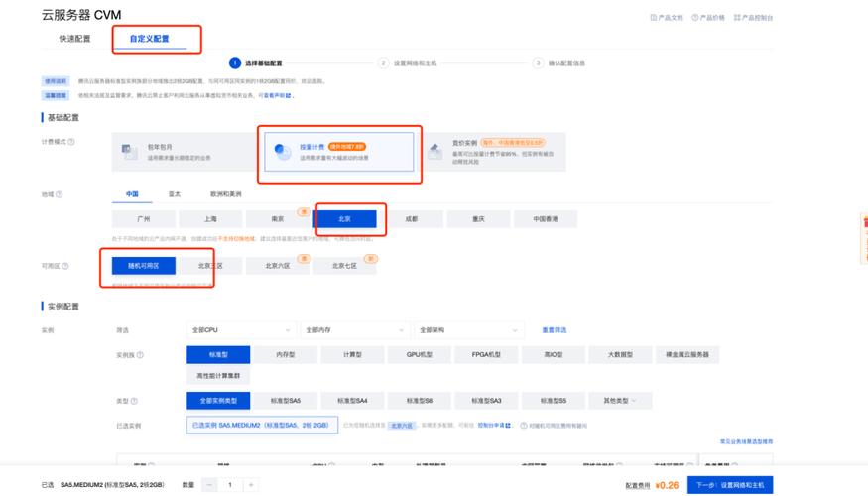Select the 亚太 region group tab

coord(175,194)
